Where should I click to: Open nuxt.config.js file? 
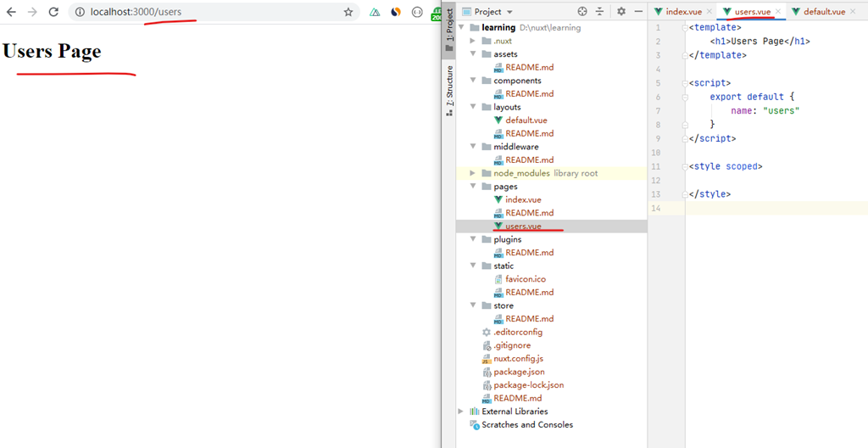click(x=518, y=359)
